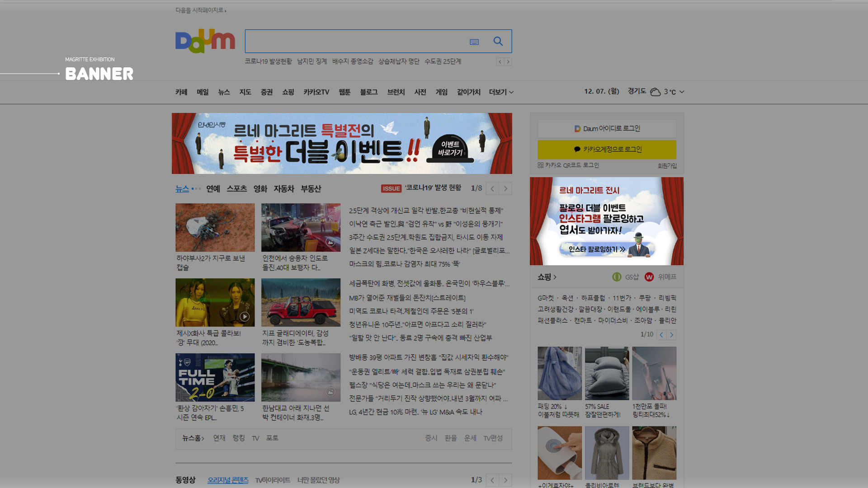Click 코로나19 발생현황 trending keyword
Image resolution: width=868 pixels, height=488 pixels.
268,61
